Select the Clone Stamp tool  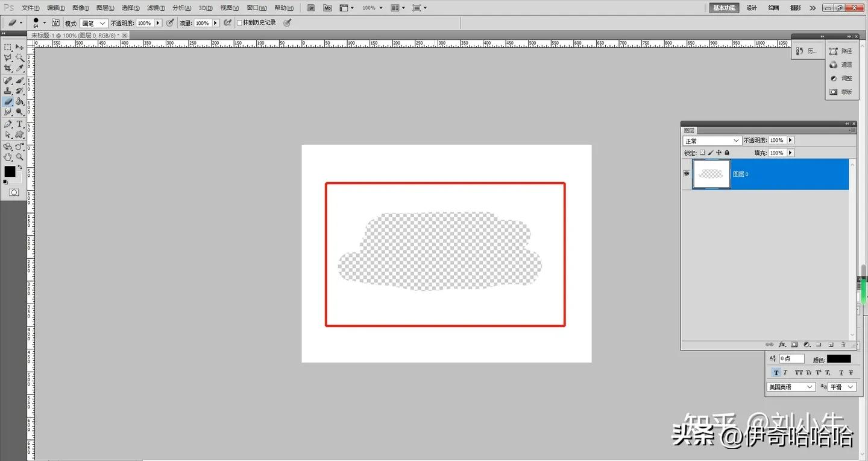pos(8,90)
